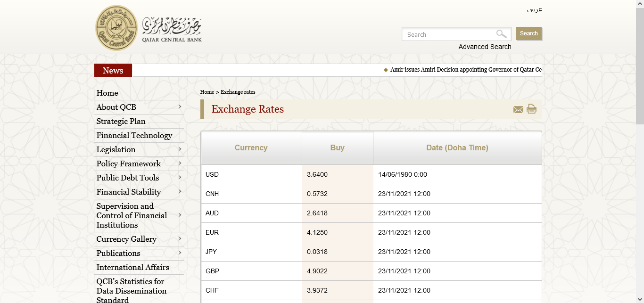Open the Advanced Search link
This screenshot has height=303, width=644.
coord(485,47)
